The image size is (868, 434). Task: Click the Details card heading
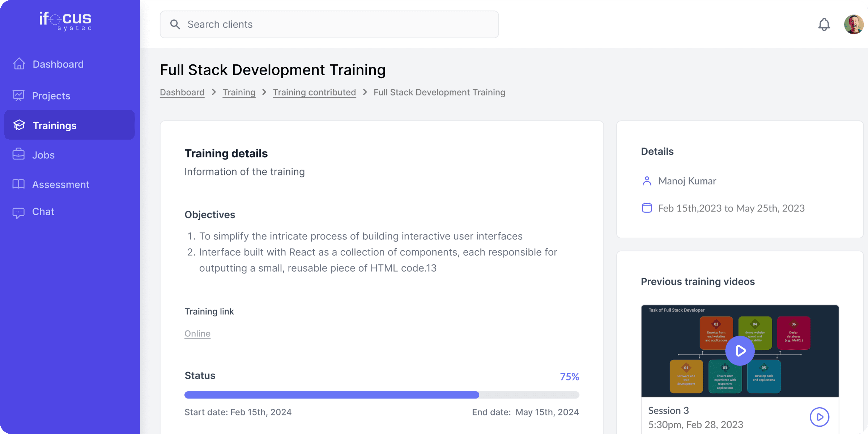657,151
